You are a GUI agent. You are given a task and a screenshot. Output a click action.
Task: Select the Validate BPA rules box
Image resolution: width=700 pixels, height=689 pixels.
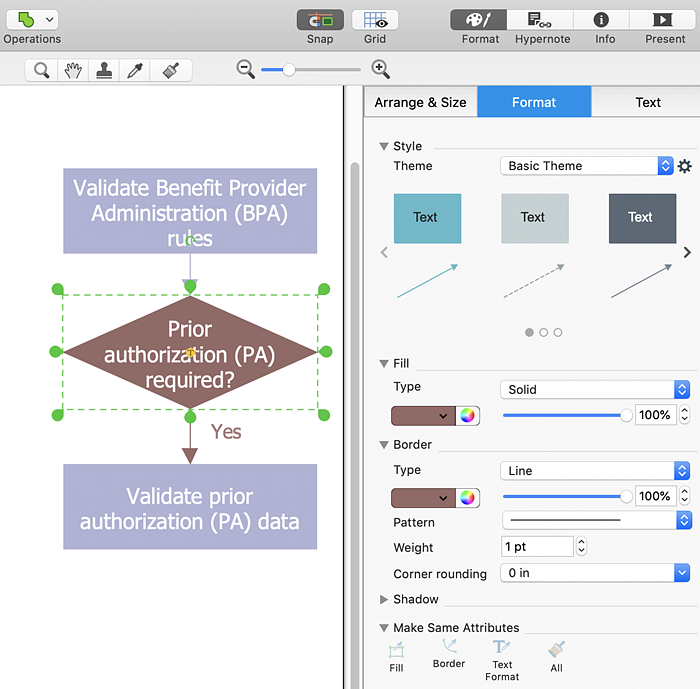pos(190,211)
